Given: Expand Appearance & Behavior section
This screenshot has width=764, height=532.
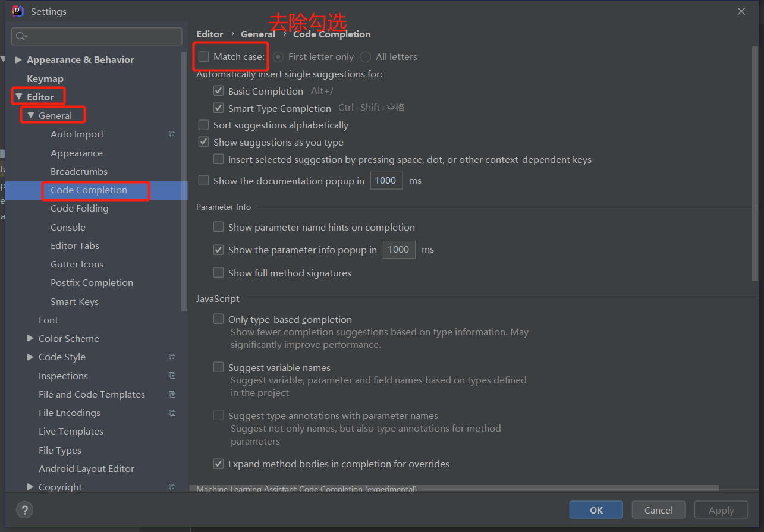Looking at the screenshot, I should click(x=18, y=60).
